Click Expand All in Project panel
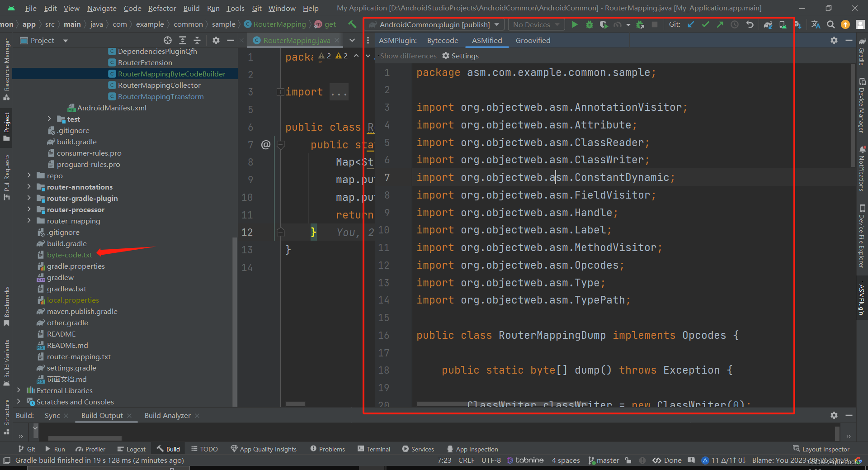The height and width of the screenshot is (470, 868). 182,40
